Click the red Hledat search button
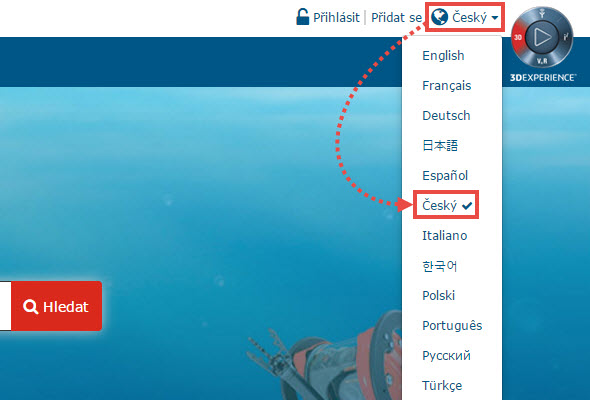Image resolution: width=590 pixels, height=400 pixels. point(56,306)
